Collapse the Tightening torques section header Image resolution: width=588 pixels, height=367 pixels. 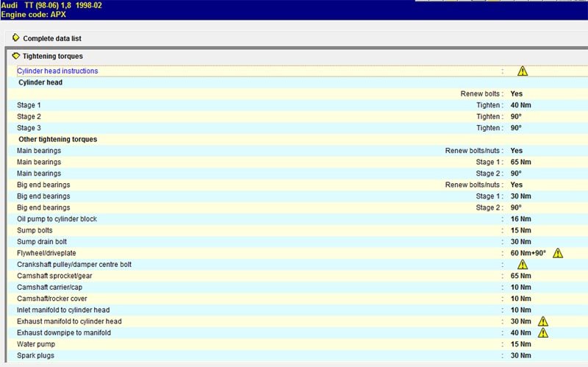52,57
